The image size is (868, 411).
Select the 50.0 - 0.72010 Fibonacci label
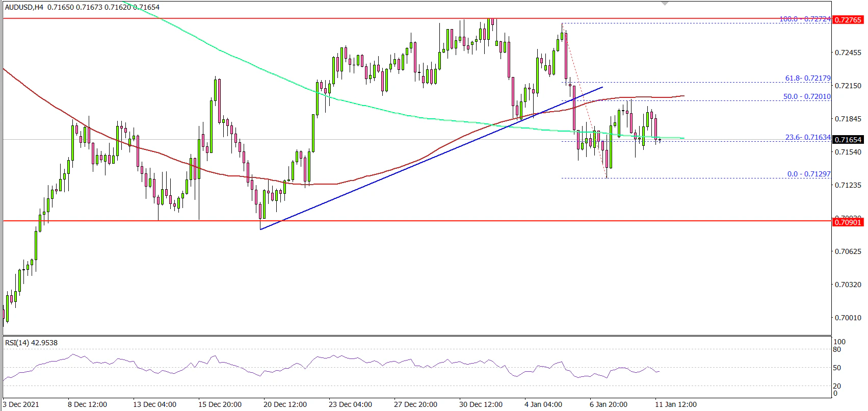(x=807, y=96)
